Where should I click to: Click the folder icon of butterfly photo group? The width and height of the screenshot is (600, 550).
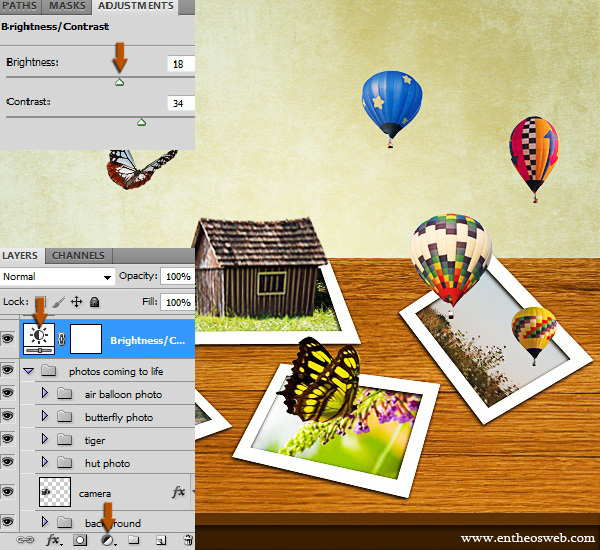(x=65, y=416)
